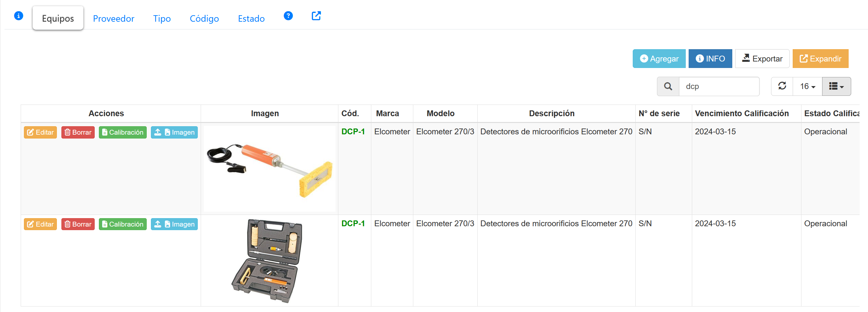Upload image for first DCP-1 row
Screen dimensions: 868x312
[x=174, y=132]
